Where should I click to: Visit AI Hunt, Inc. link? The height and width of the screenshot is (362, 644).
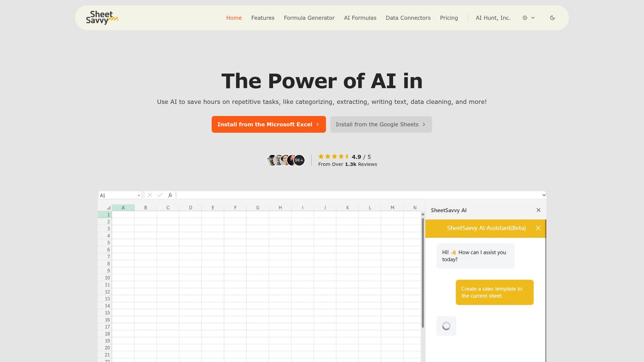tap(493, 18)
